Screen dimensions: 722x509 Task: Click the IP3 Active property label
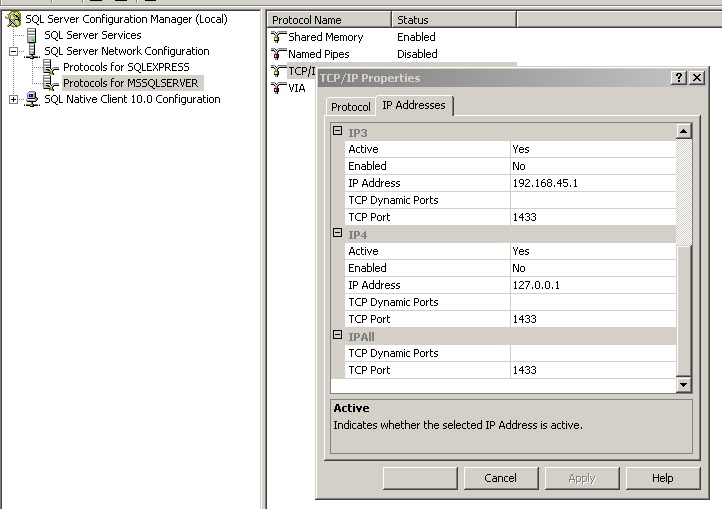click(x=363, y=149)
